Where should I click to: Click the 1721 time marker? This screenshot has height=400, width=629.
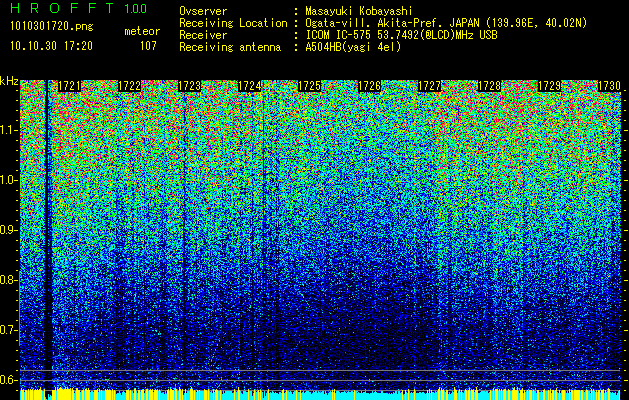[x=69, y=86]
